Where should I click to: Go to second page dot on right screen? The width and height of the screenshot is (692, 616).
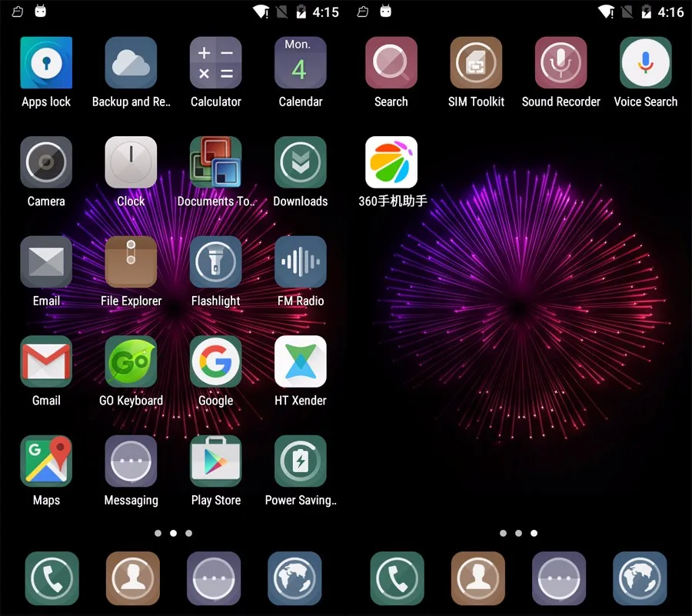tap(518, 533)
